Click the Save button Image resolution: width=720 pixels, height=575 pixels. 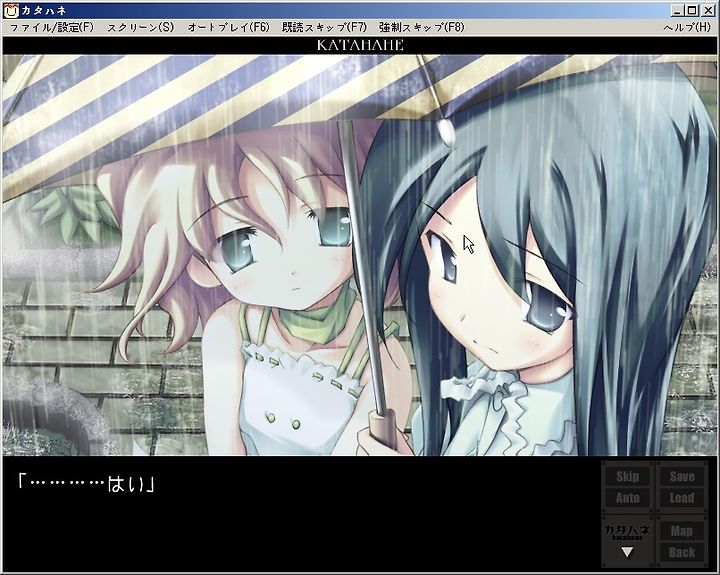click(x=682, y=477)
